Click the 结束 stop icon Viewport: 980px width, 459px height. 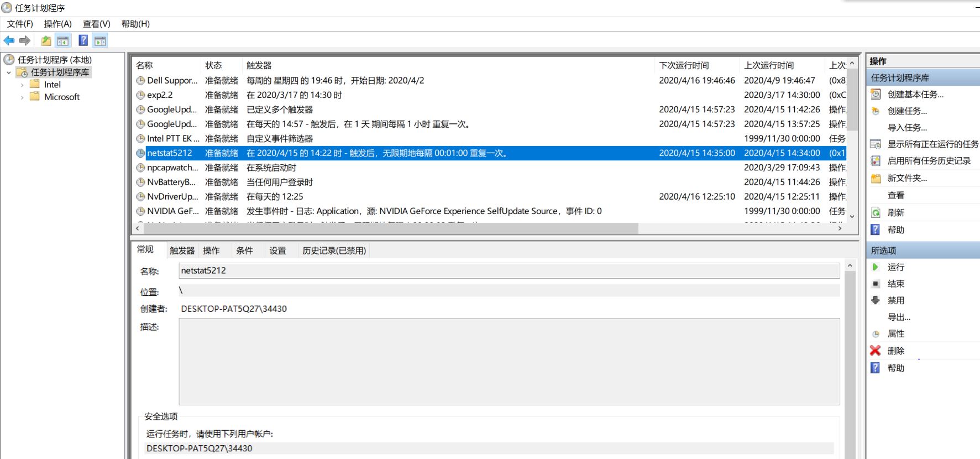coord(876,284)
